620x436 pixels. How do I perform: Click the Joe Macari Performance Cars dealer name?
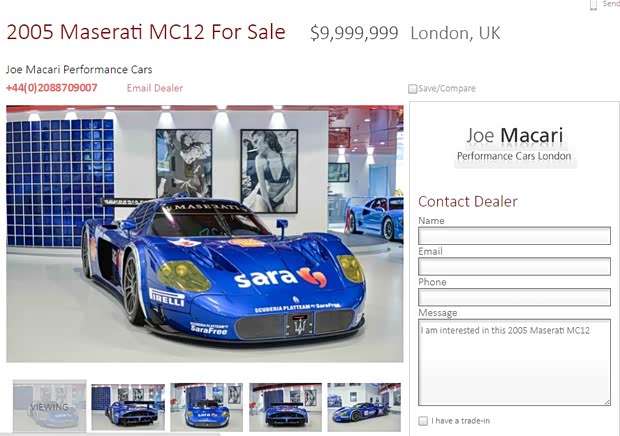point(79,70)
